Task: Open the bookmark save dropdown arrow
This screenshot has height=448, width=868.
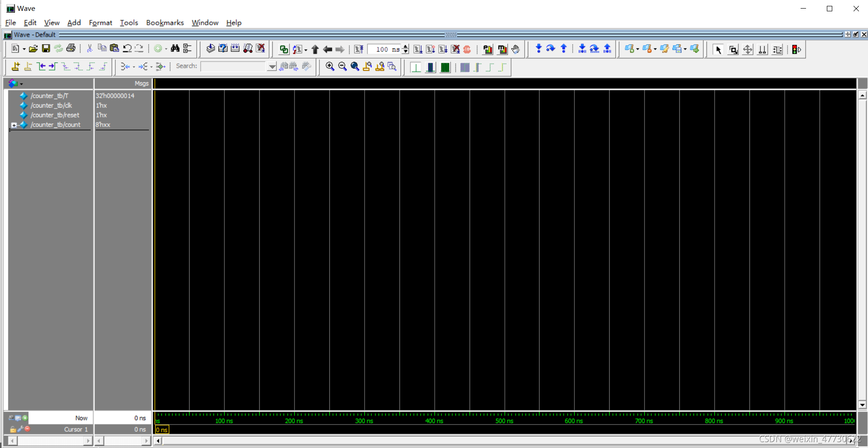Action: (x=685, y=49)
